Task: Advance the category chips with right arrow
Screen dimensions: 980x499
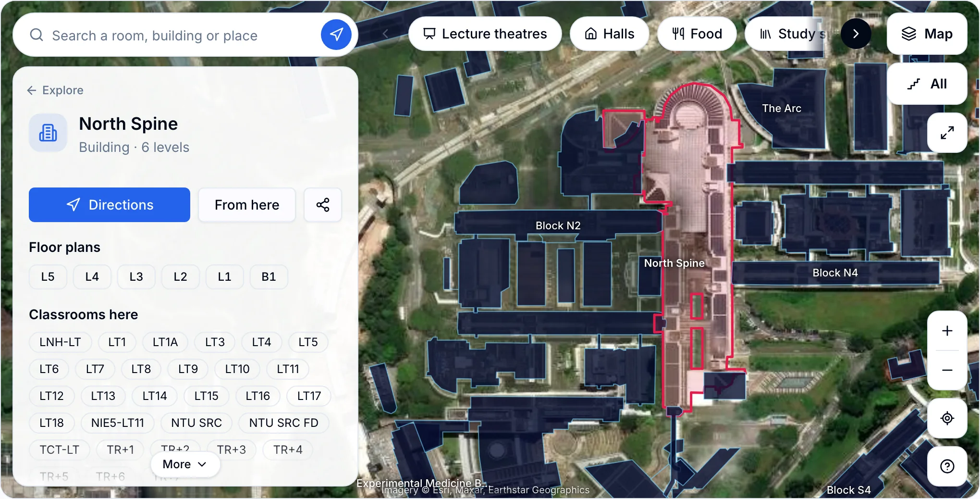Action: point(856,34)
